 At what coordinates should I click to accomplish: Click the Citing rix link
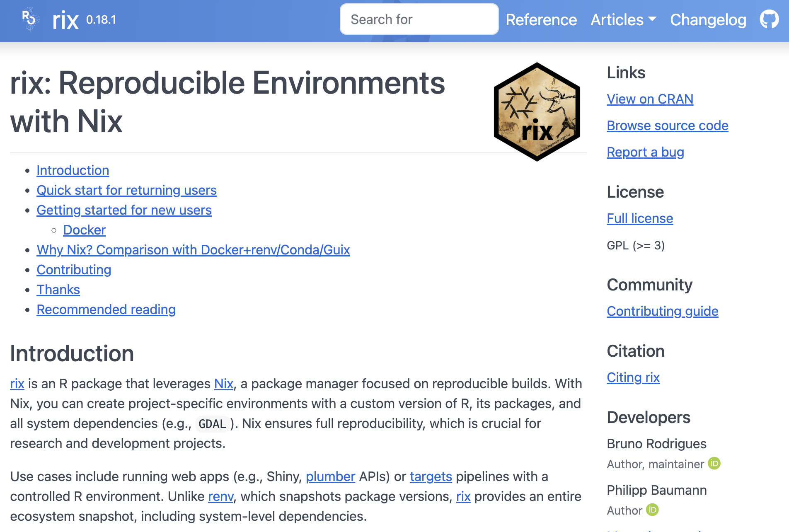(x=633, y=377)
